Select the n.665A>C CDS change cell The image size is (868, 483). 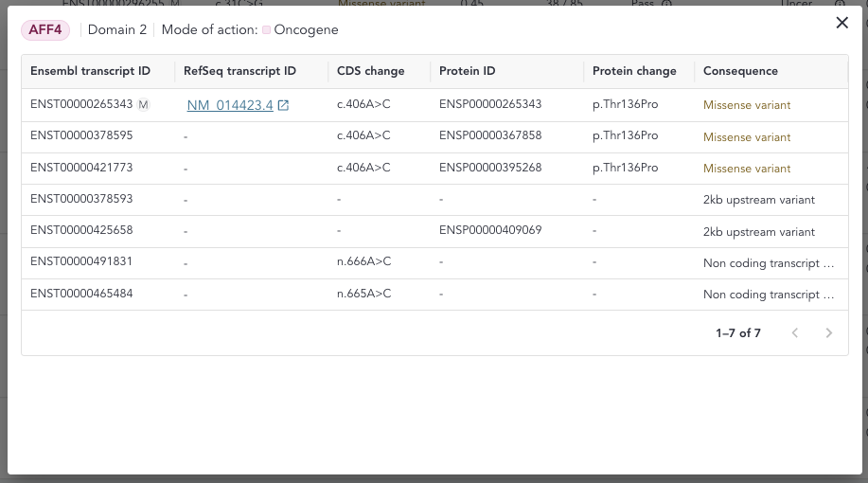point(363,295)
